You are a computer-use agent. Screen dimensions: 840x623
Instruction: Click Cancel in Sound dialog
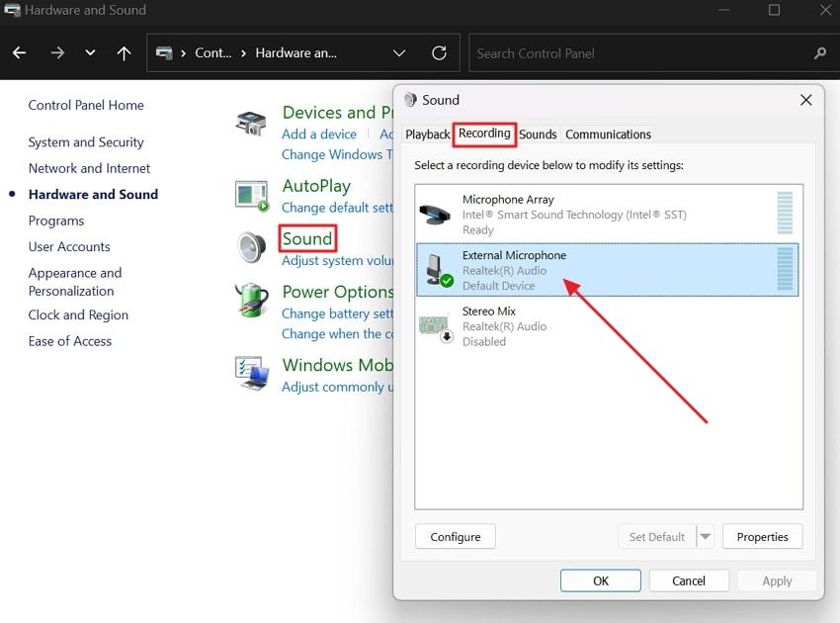pyautogui.click(x=689, y=580)
